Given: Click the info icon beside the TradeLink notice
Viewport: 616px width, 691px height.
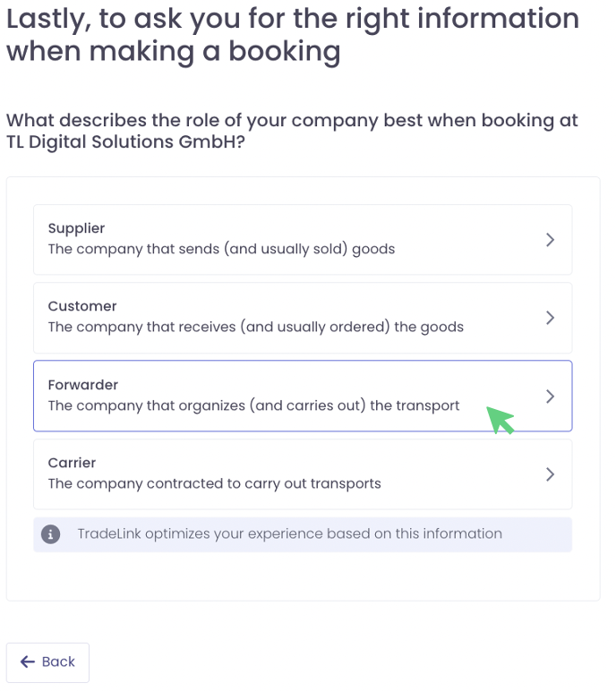Looking at the screenshot, I should tap(51, 534).
